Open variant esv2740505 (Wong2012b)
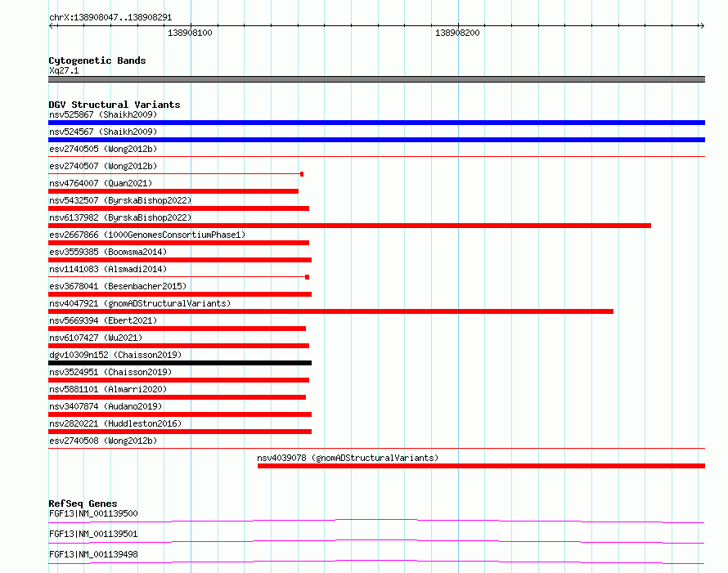This screenshot has height=573, width=728. 103,149
